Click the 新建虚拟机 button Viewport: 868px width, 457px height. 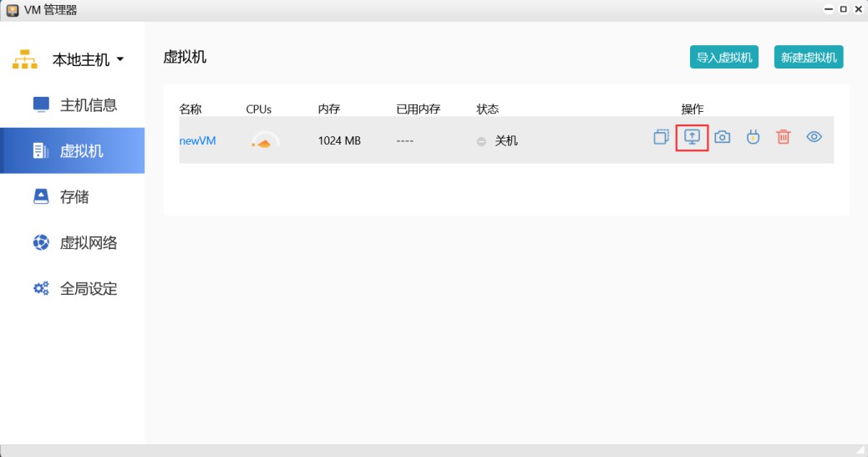click(809, 58)
